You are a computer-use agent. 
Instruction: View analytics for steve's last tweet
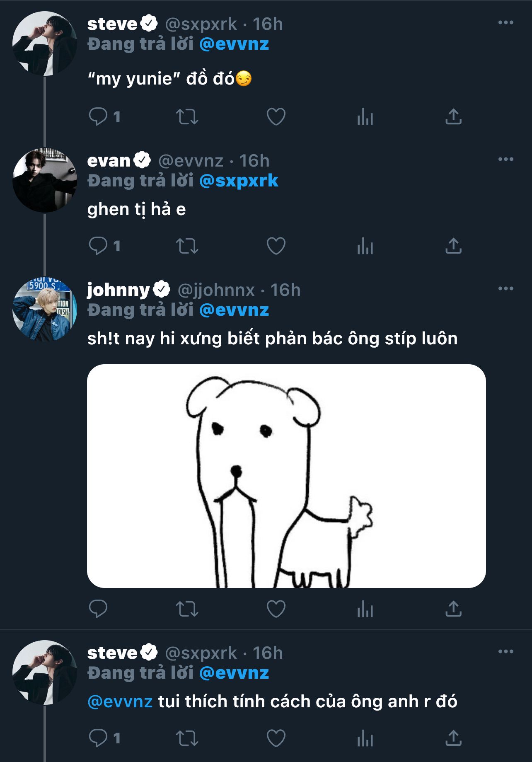pos(365,738)
